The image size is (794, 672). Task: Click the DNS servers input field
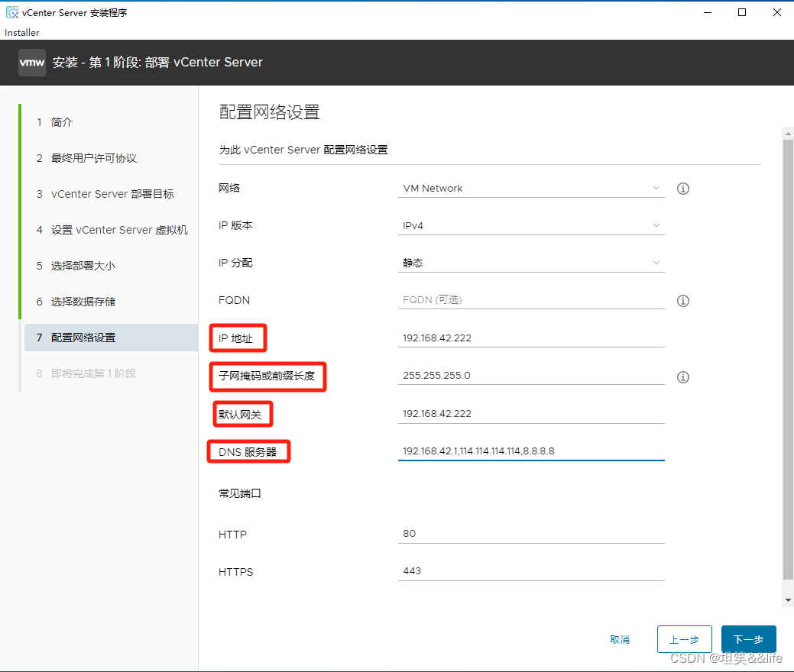(x=530, y=451)
